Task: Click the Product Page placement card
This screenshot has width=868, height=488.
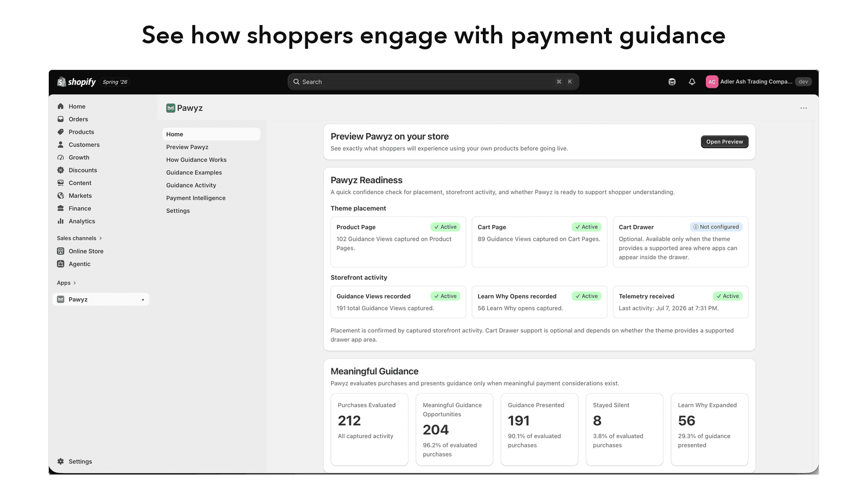Action: 398,242
